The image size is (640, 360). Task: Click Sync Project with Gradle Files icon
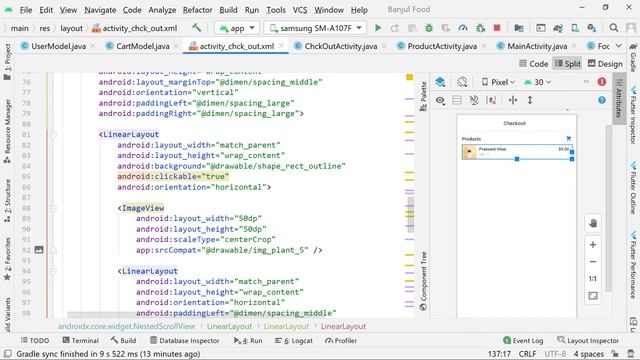(558, 28)
